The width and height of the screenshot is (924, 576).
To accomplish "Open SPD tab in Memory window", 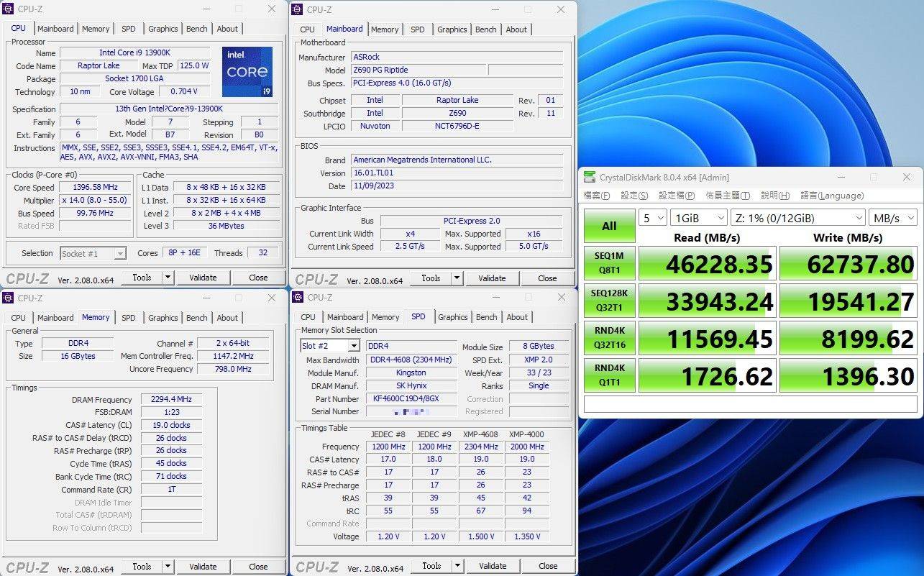I will pos(128,318).
